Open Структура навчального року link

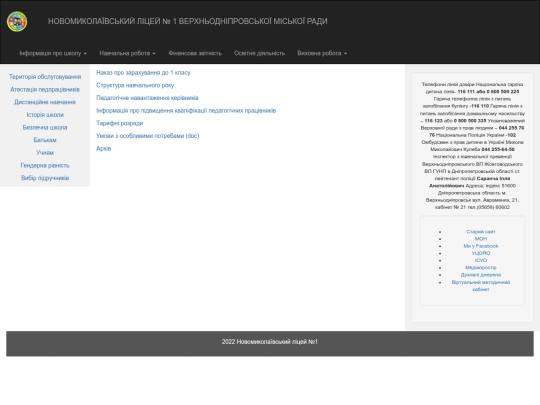135,85
